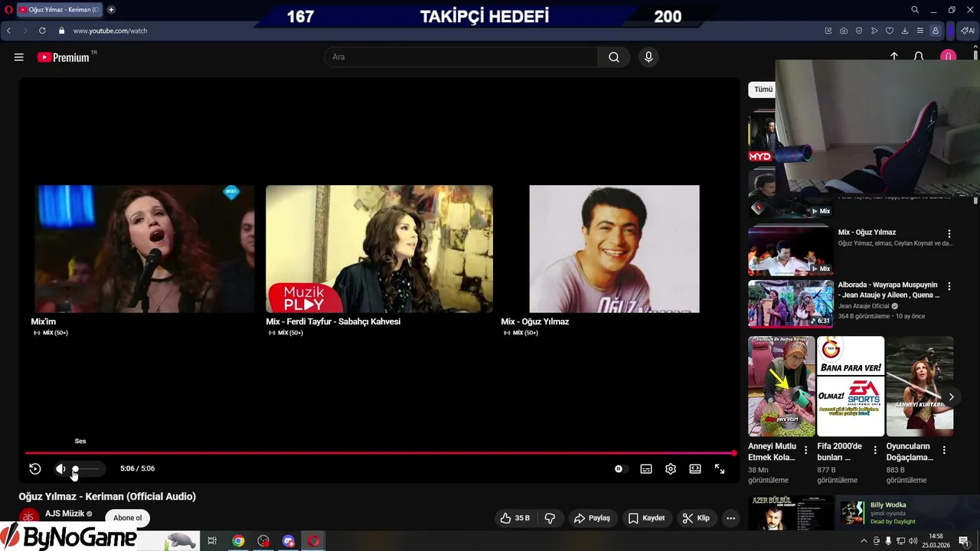Open the browser downloads icon
Viewport: 980px width, 551px height.
904,31
